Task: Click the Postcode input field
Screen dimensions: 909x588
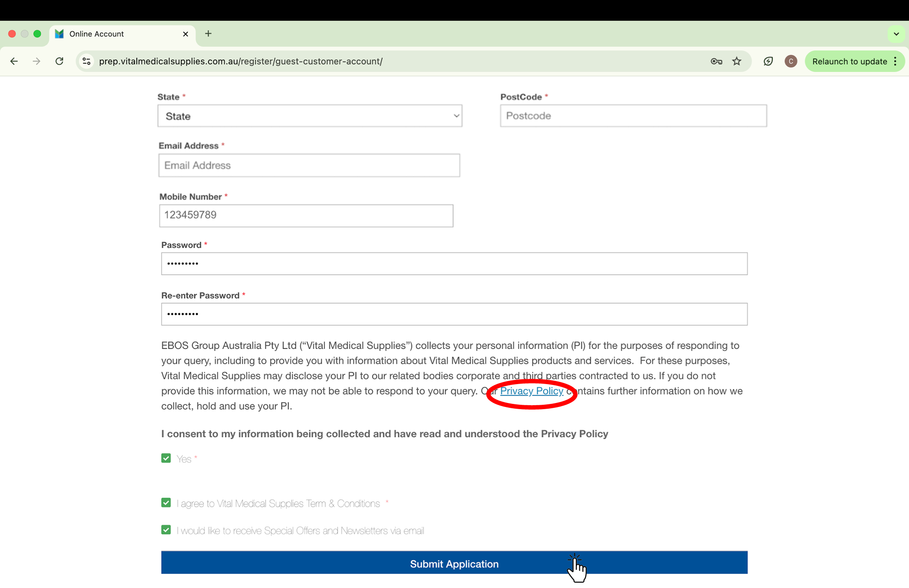Action: point(633,116)
